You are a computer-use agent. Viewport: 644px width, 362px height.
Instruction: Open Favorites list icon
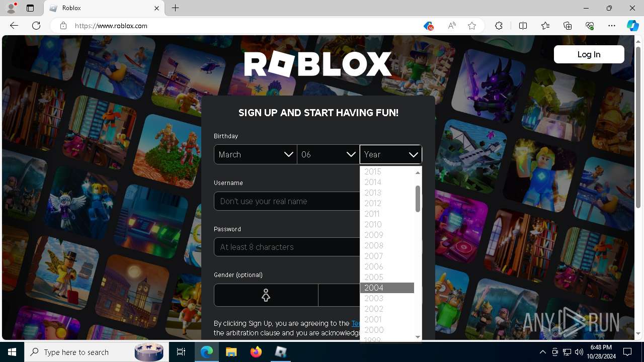[x=545, y=26]
